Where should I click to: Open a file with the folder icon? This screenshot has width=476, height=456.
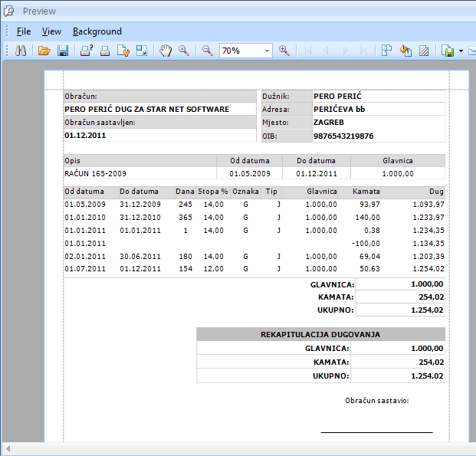pos(44,51)
